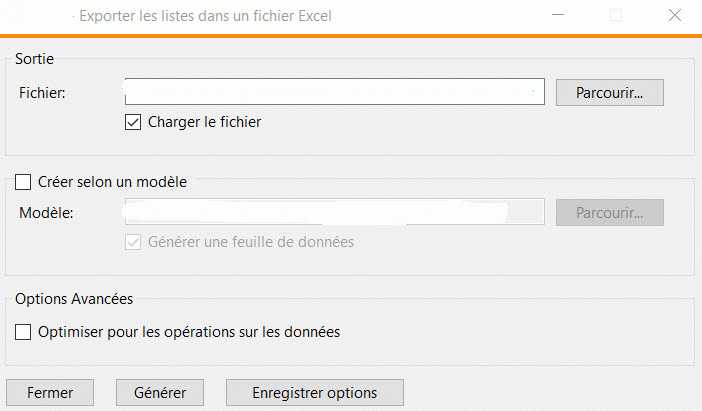Click the Sortie group heading
702x411 pixels.
35,60
